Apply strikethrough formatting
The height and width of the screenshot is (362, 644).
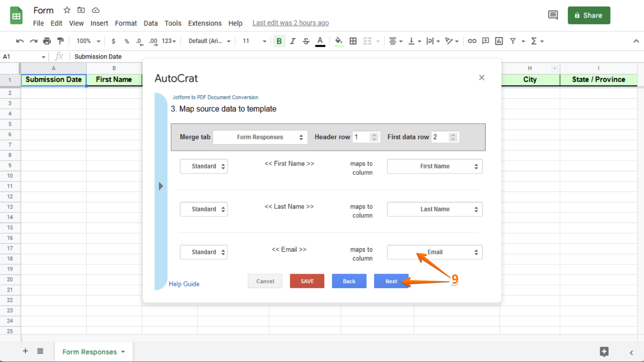306,41
